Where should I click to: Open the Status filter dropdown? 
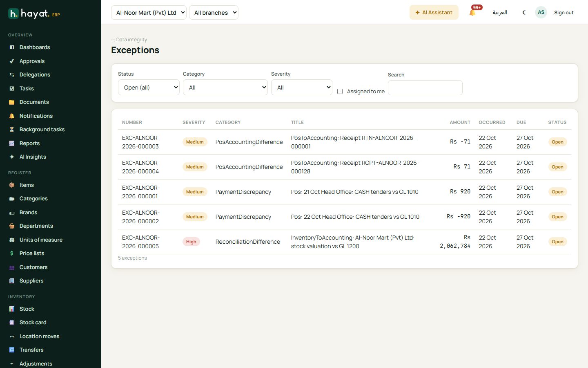point(149,88)
